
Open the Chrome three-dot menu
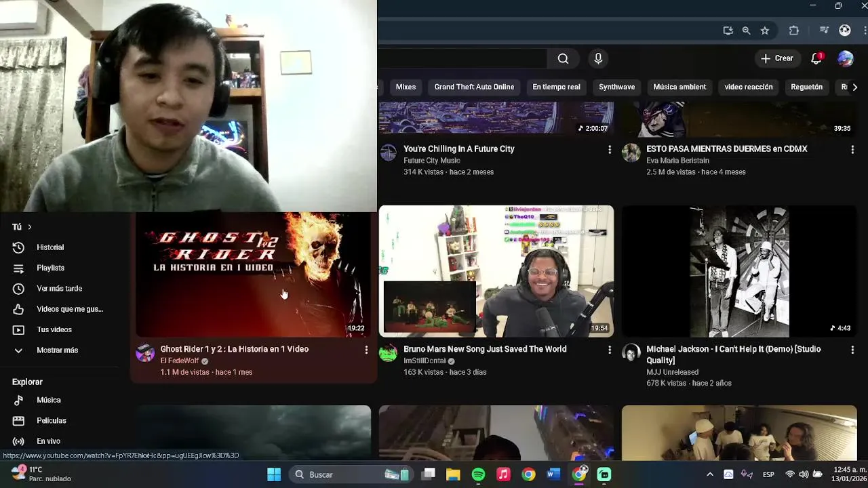click(x=865, y=30)
